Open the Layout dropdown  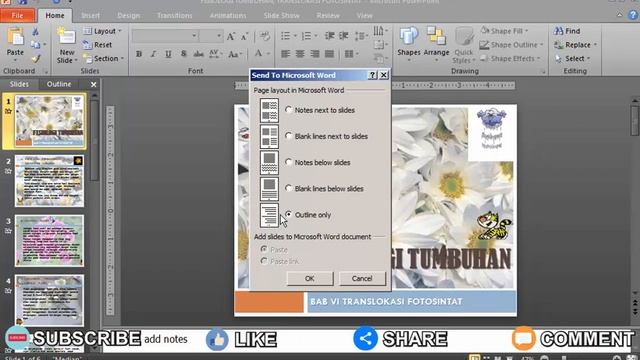pos(103,31)
